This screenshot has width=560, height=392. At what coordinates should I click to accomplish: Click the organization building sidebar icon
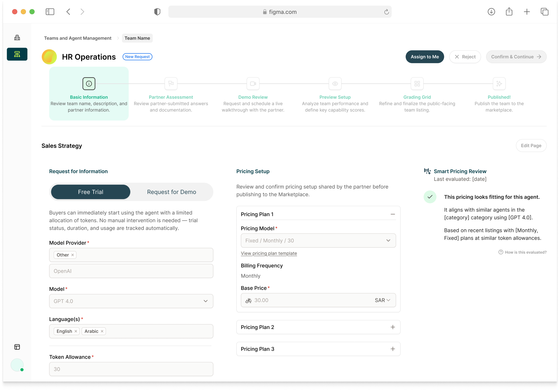pos(17,38)
